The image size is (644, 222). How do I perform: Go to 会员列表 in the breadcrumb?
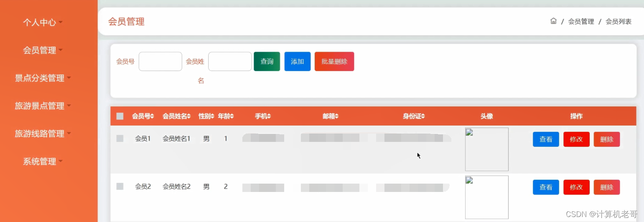619,22
